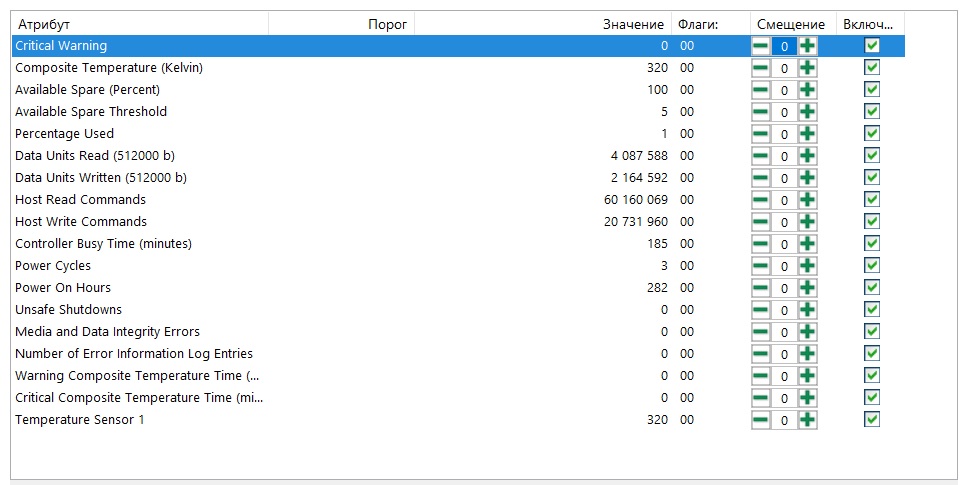Click plus icon for Available Spare Threshold
This screenshot has height=485, width=971.
point(807,112)
